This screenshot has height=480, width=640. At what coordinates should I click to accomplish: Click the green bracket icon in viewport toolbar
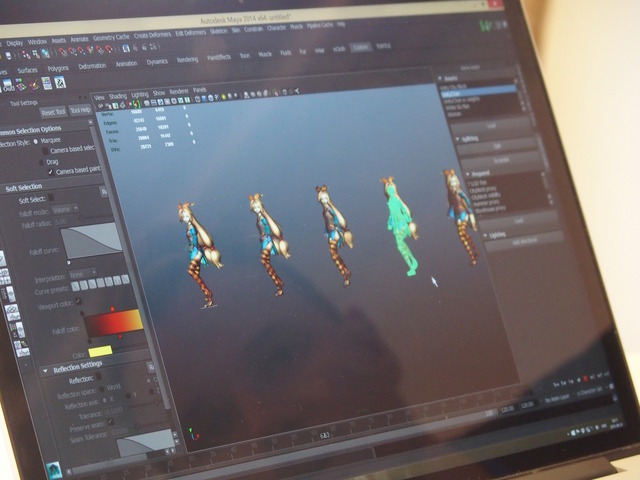(136, 104)
